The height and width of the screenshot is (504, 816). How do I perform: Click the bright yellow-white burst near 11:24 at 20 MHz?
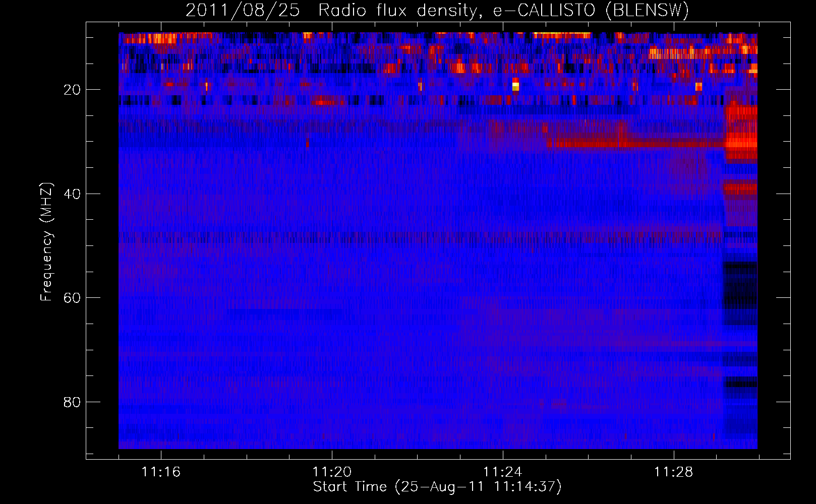coord(515,86)
